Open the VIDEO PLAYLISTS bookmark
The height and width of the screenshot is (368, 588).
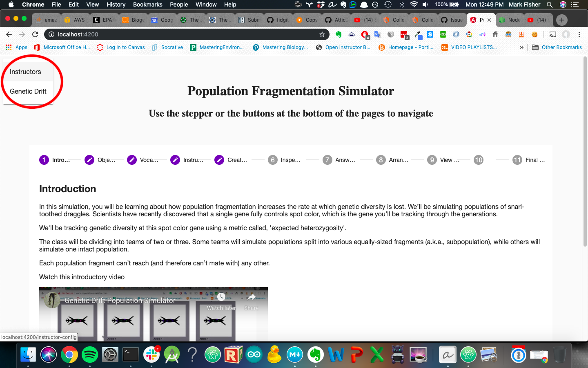click(470, 47)
